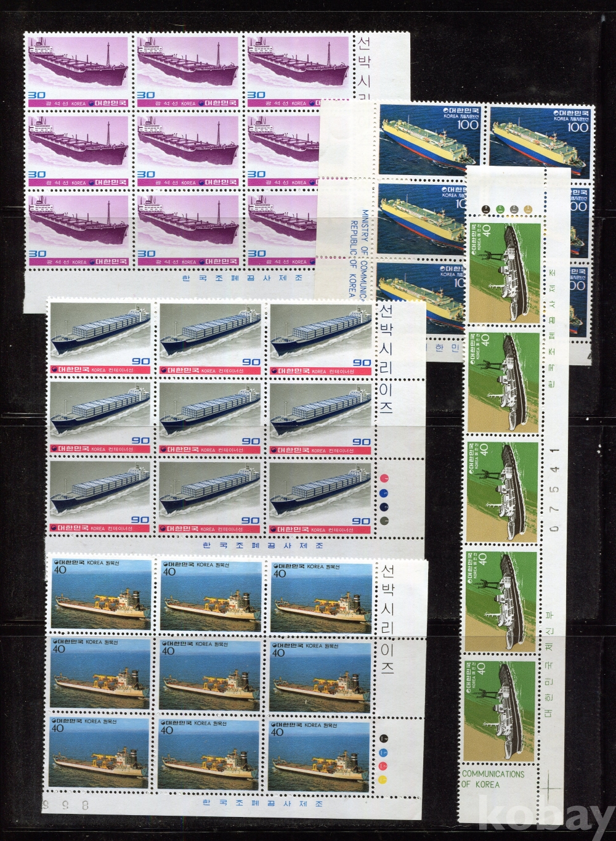Image resolution: width=616 pixels, height=841 pixels.
Task: Click the tan color dot above the green strip
Action: point(527,209)
